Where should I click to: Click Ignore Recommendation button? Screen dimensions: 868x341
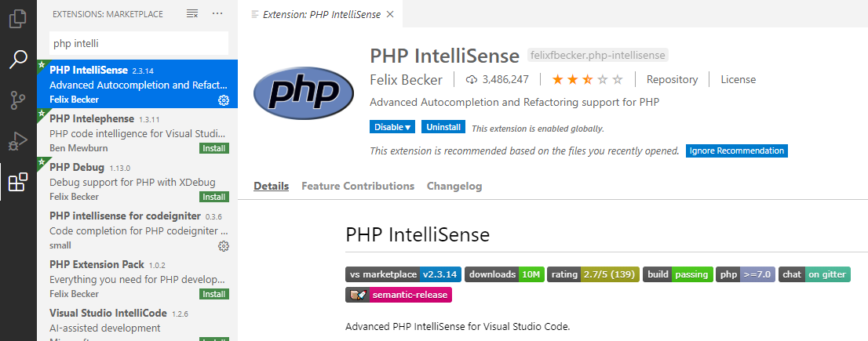pyautogui.click(x=736, y=151)
